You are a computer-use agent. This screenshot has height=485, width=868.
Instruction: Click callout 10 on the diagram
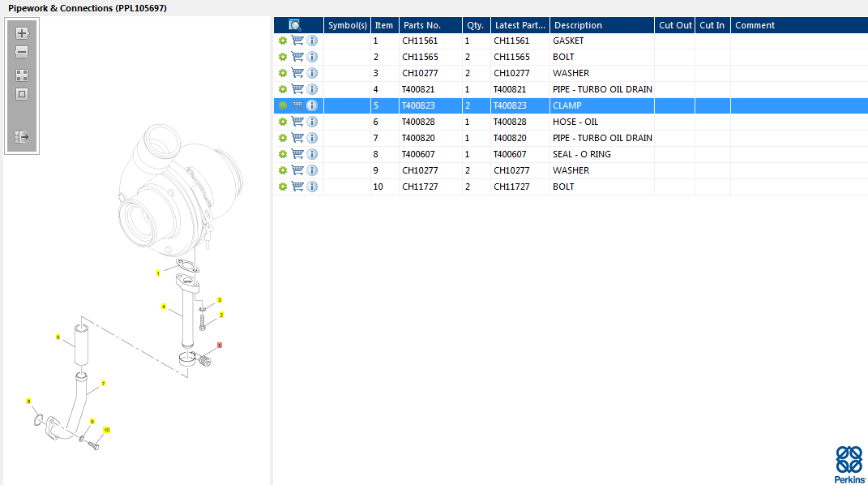[106, 430]
